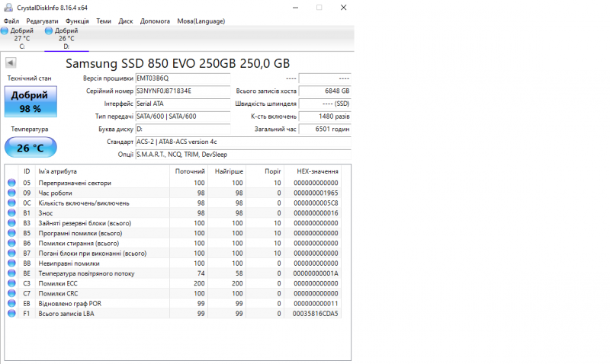Click status icon of attribute BE airflow temperature
610x364 pixels.
click(11, 273)
